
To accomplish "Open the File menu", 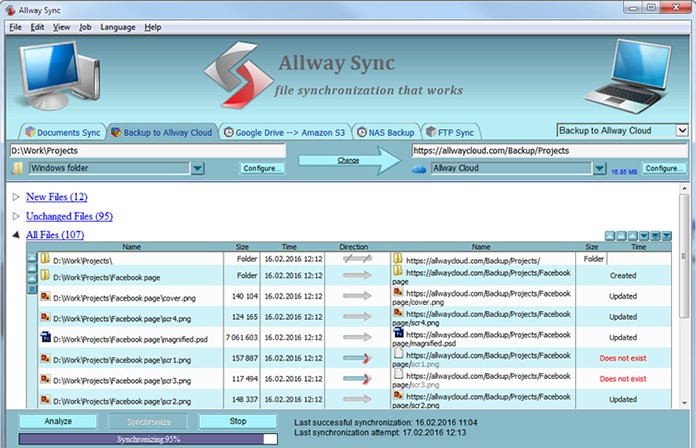I will (x=15, y=27).
